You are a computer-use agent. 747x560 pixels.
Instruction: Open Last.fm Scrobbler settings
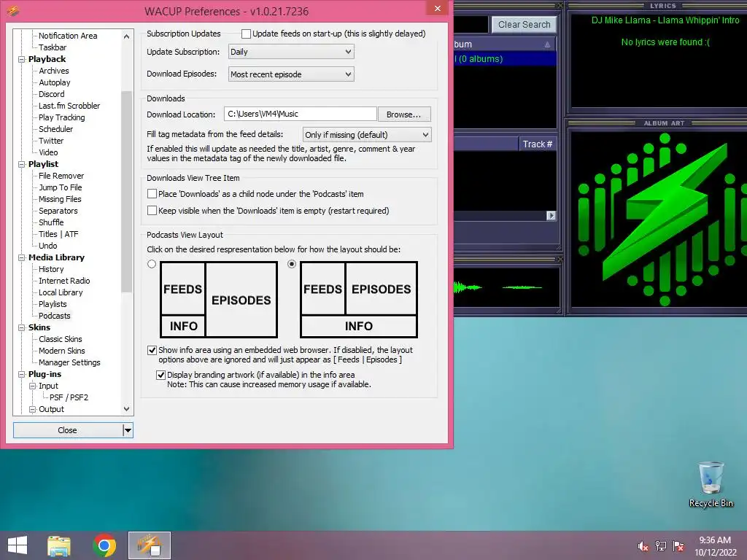click(69, 106)
